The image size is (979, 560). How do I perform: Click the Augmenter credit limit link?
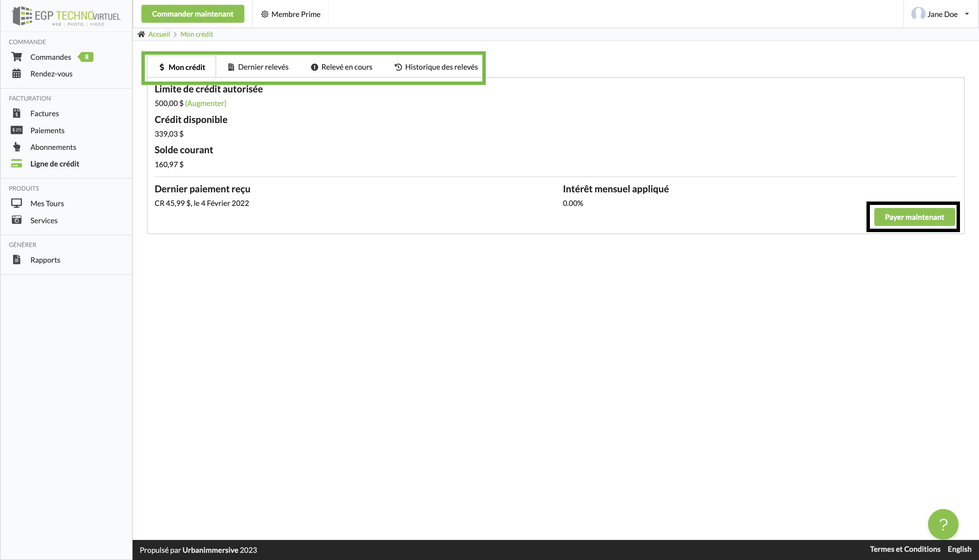(205, 103)
